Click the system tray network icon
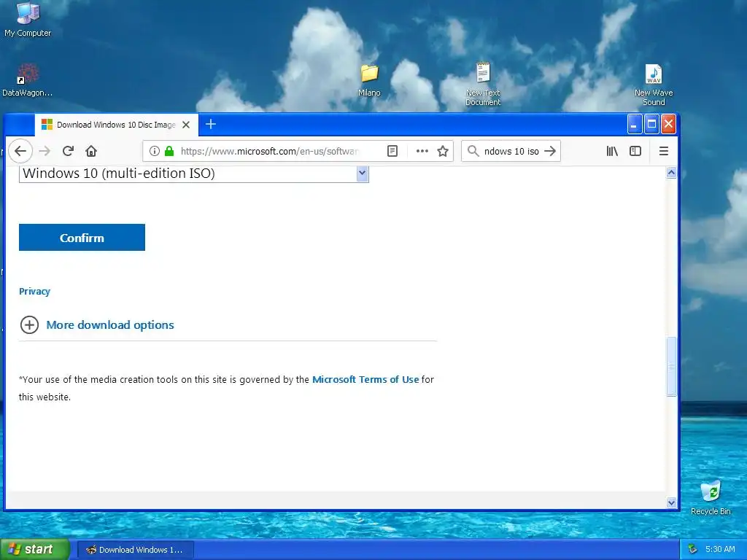The height and width of the screenshot is (560, 747). (x=693, y=550)
